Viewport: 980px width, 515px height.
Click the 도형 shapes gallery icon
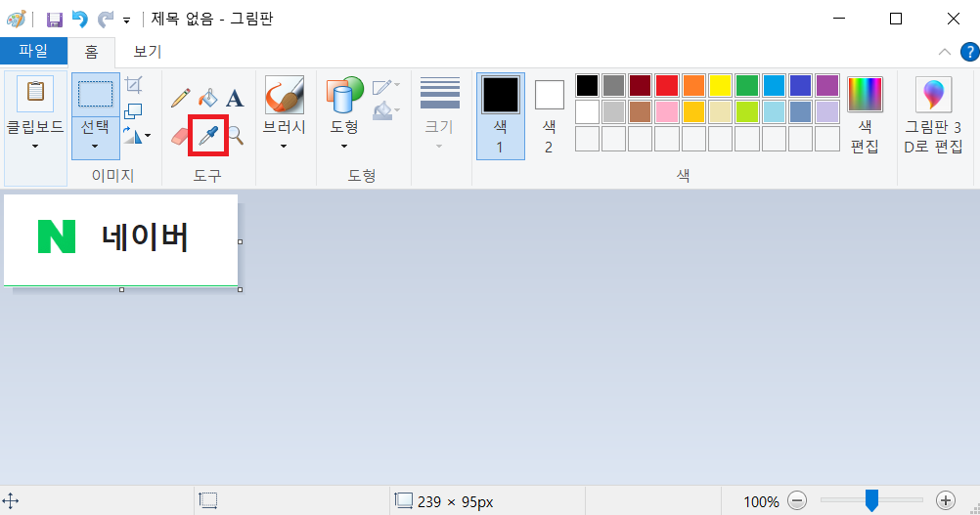coord(344,95)
